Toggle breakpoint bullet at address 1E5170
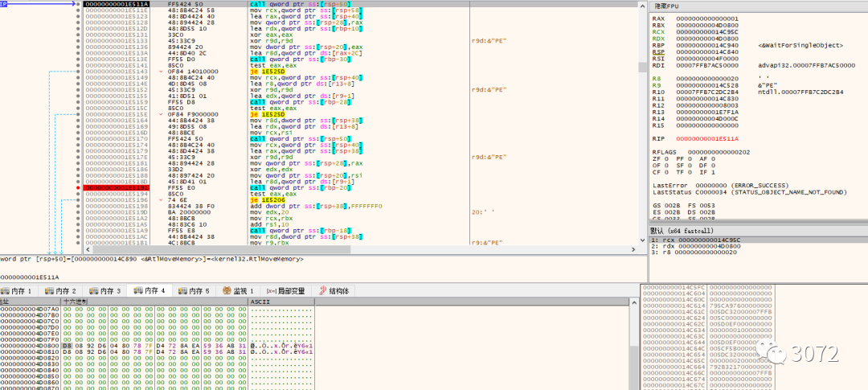Screen dimensions: 868x390 79,139
